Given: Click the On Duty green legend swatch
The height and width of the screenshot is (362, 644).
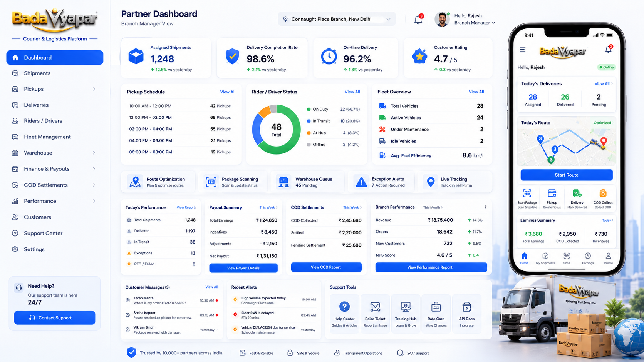Looking at the screenshot, I should tap(309, 109).
